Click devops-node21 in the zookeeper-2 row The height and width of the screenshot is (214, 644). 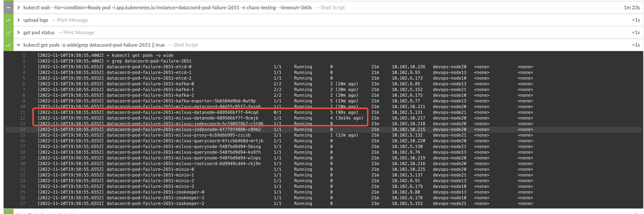click(449, 203)
